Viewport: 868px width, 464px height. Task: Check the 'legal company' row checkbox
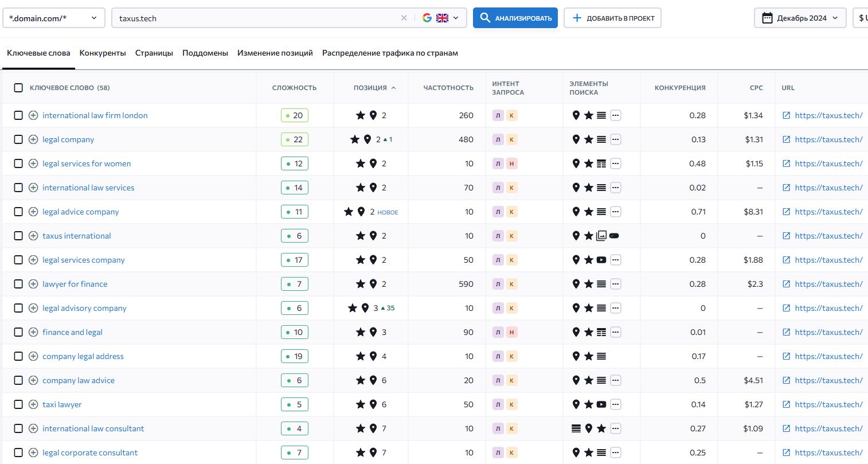click(x=18, y=139)
